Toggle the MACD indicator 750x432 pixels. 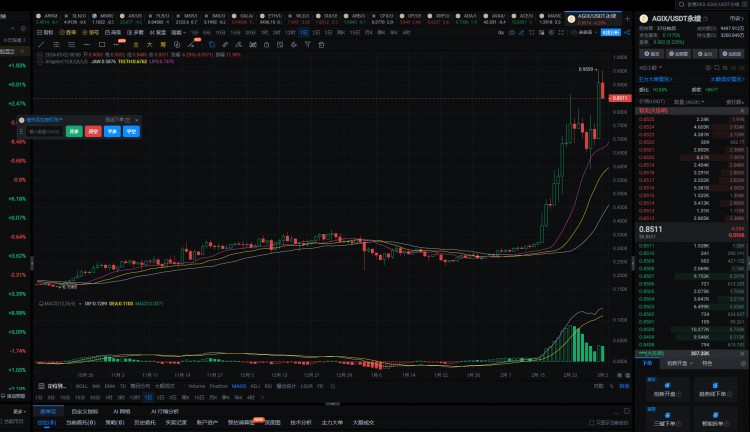(239, 386)
